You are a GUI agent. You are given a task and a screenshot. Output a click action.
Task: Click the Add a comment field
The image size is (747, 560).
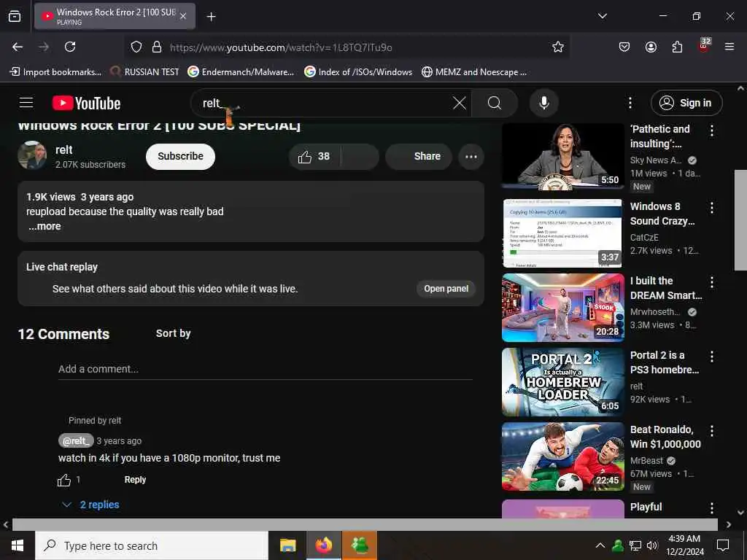click(x=266, y=369)
